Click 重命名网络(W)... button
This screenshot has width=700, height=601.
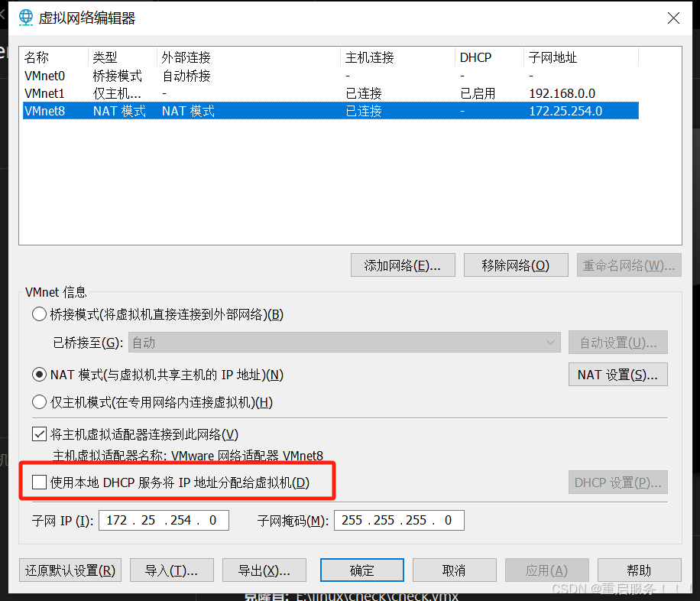point(629,265)
